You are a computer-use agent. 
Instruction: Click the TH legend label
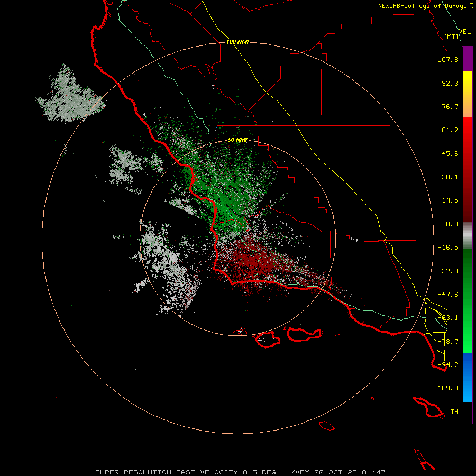tap(454, 412)
